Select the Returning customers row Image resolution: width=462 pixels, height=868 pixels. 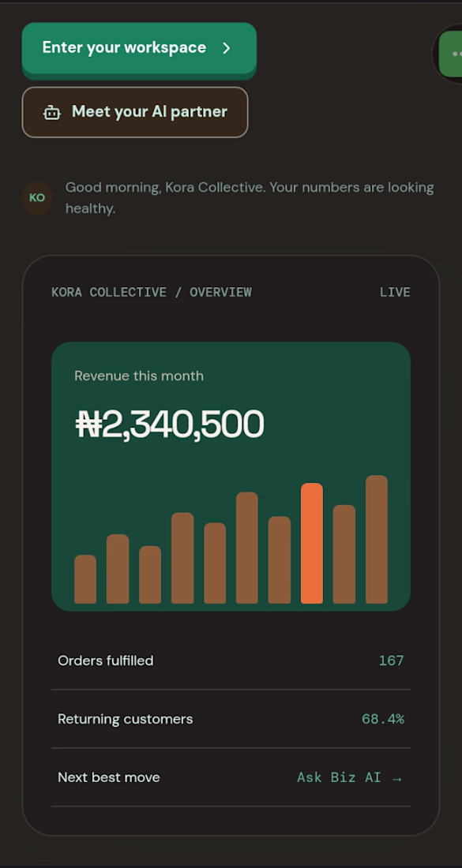pyautogui.click(x=231, y=719)
